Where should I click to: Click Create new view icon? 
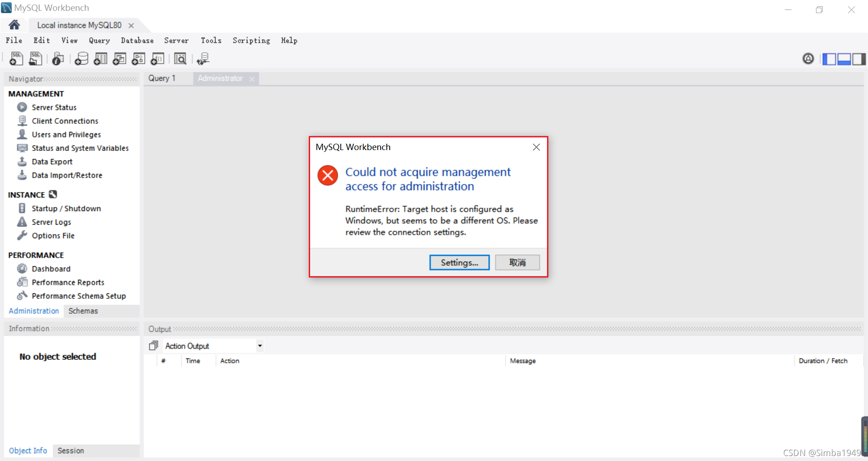[119, 59]
